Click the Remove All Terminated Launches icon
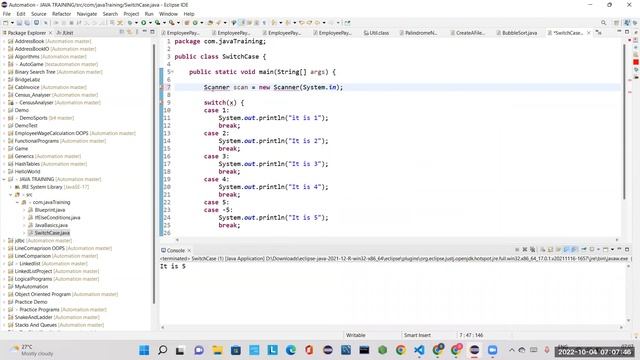640x360 pixels. 533,249
